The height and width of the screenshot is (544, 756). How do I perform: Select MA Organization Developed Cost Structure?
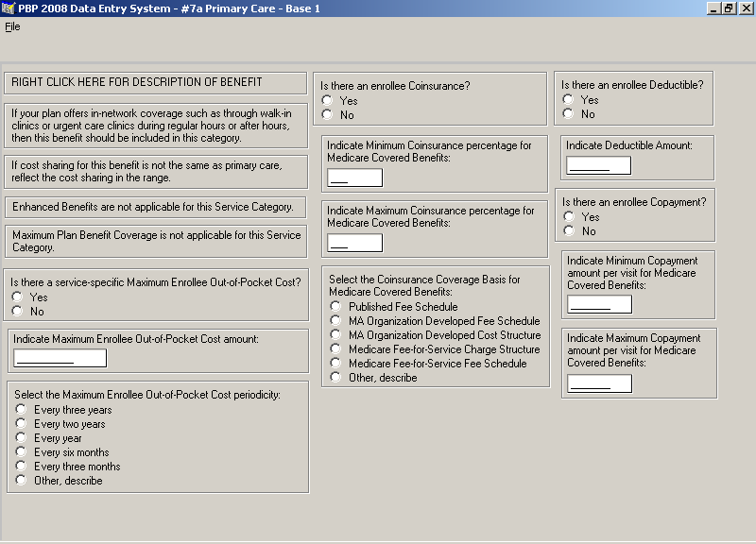(335, 334)
